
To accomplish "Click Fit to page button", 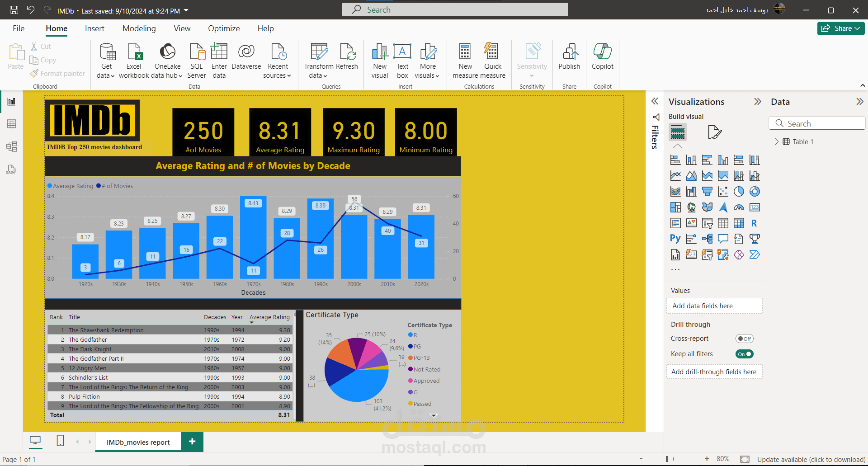I will click(745, 459).
